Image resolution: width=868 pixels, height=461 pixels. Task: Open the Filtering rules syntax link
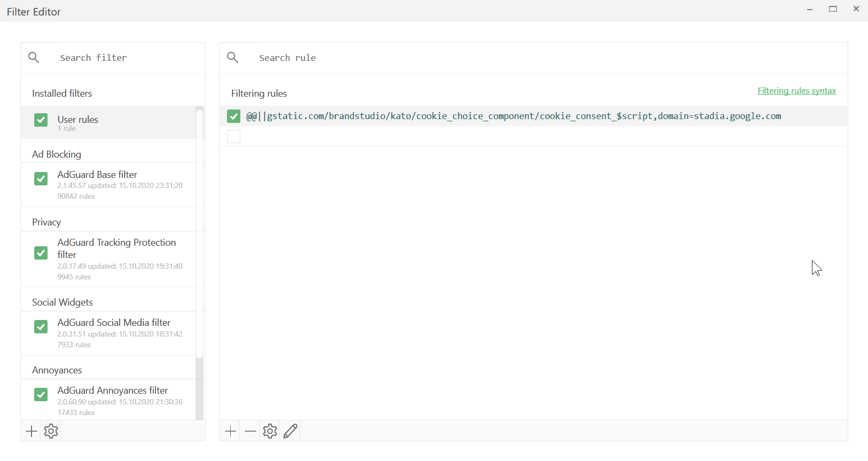click(797, 91)
